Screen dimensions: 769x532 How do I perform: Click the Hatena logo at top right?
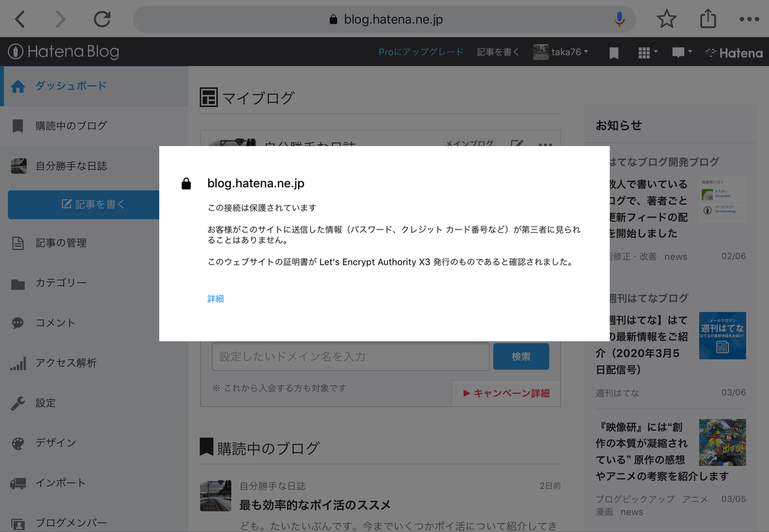(x=733, y=53)
